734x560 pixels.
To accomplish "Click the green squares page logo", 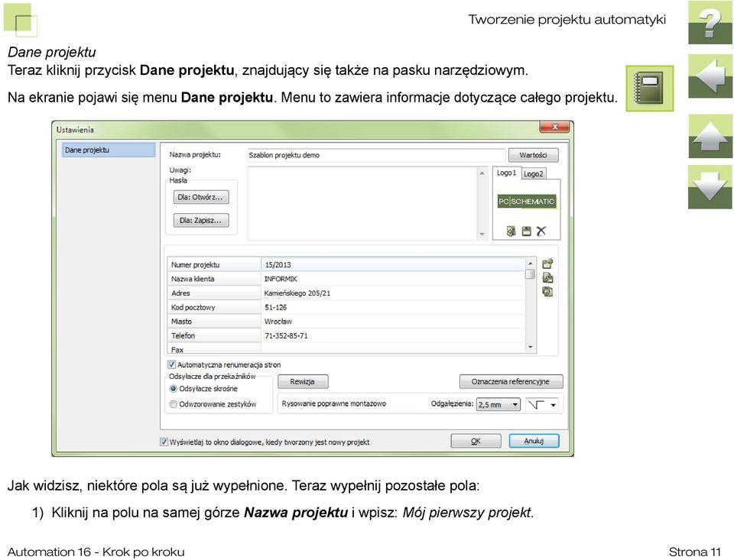I will click(21, 20).
